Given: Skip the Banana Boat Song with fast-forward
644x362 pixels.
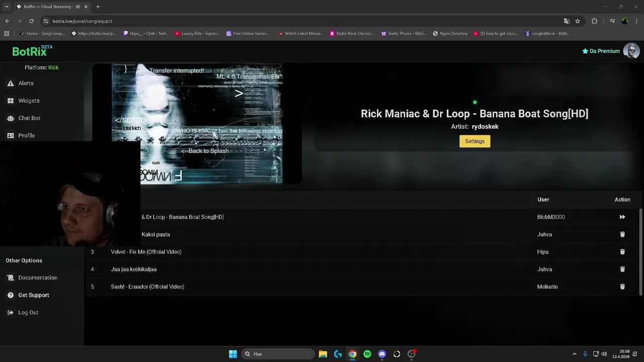Looking at the screenshot, I should pos(622,217).
